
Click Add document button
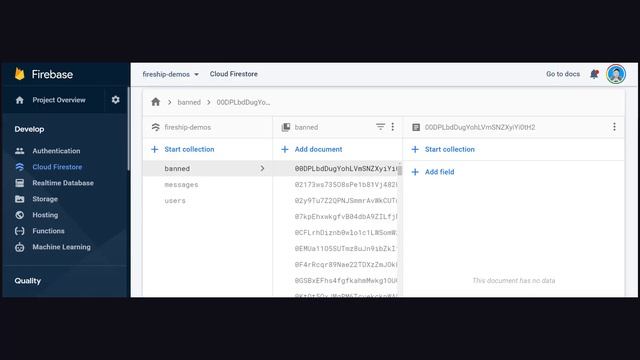tap(318, 149)
